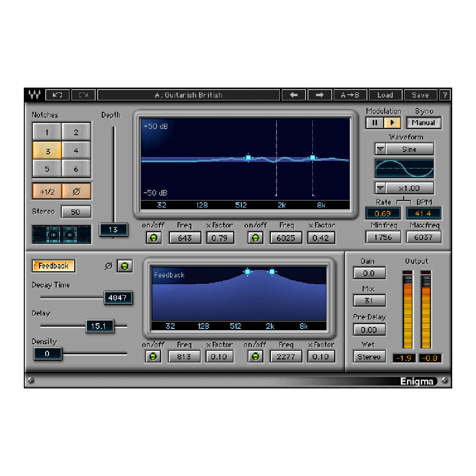Click the Density slider handle

coord(47,354)
